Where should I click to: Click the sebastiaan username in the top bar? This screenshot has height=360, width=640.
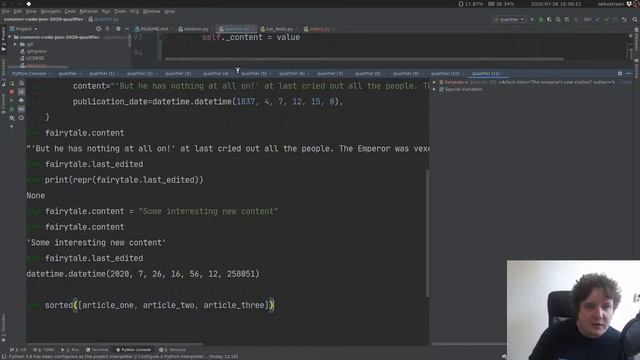(x=611, y=4)
